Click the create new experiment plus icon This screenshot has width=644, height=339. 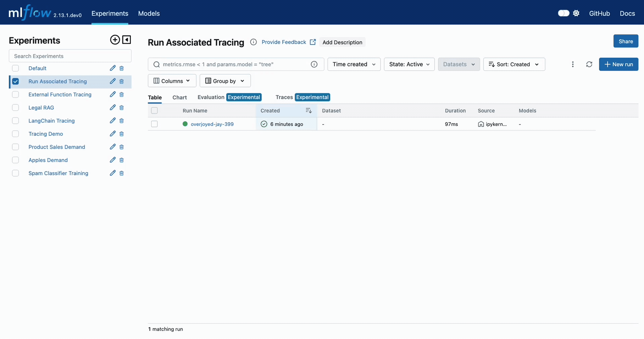tap(115, 40)
